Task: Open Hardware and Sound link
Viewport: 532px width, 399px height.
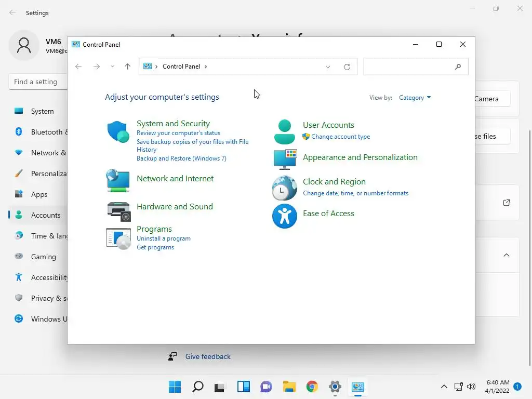Action: [175, 207]
